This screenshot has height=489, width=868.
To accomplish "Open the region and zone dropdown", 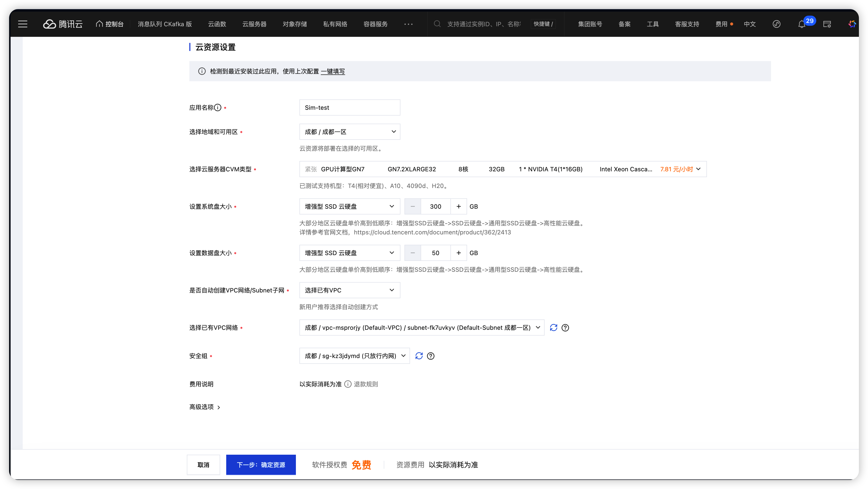I will coord(349,132).
